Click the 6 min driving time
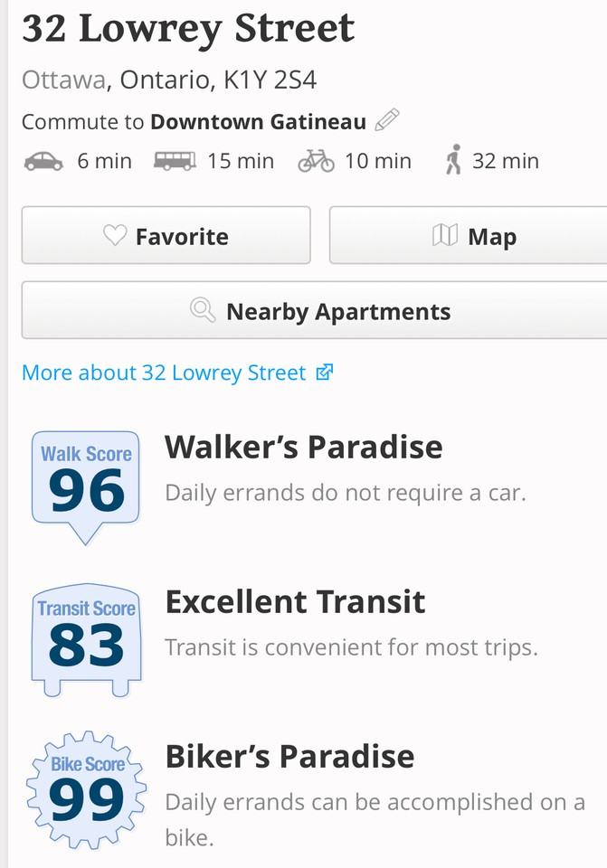607x868 pixels. point(104,162)
